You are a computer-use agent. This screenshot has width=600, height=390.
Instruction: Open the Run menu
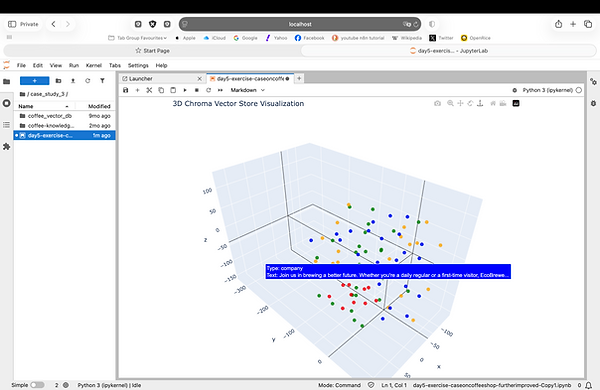pyautogui.click(x=74, y=65)
